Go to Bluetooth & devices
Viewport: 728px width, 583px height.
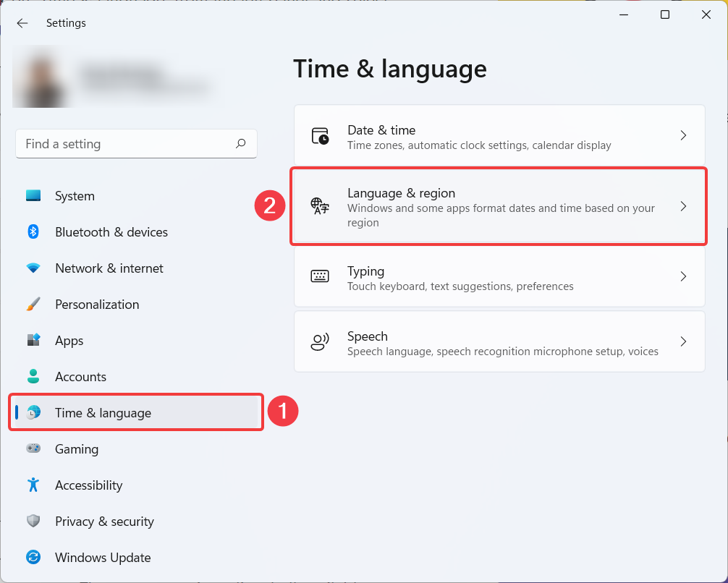(137, 232)
